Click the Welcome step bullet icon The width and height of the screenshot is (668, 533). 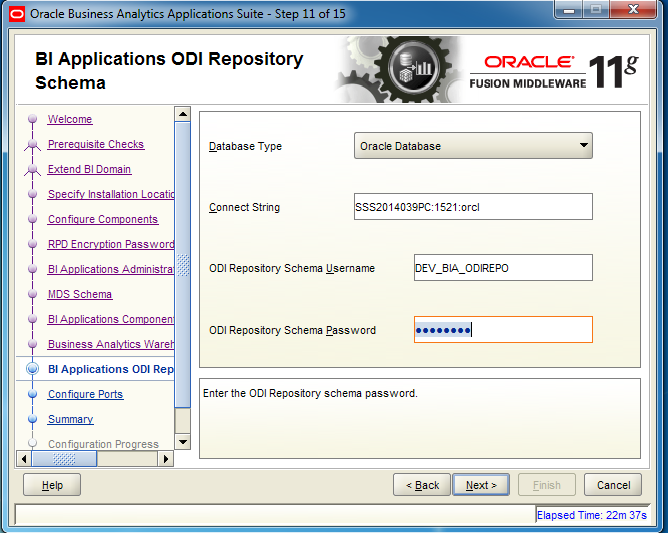click(32, 119)
